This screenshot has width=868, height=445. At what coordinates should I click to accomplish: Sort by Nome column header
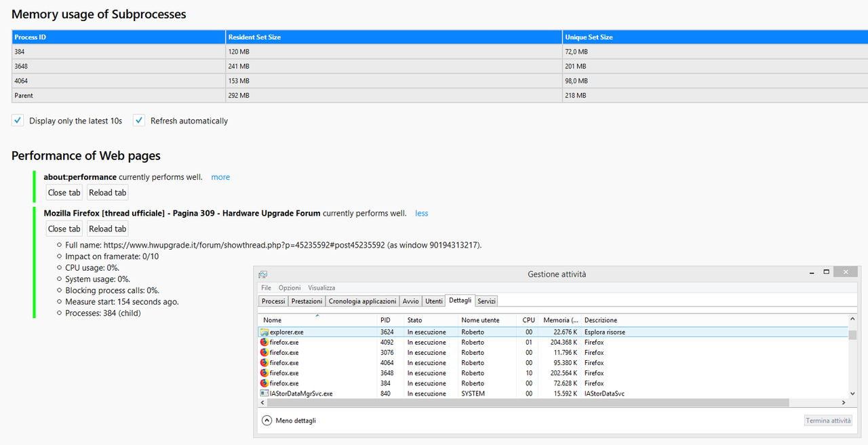point(317,320)
